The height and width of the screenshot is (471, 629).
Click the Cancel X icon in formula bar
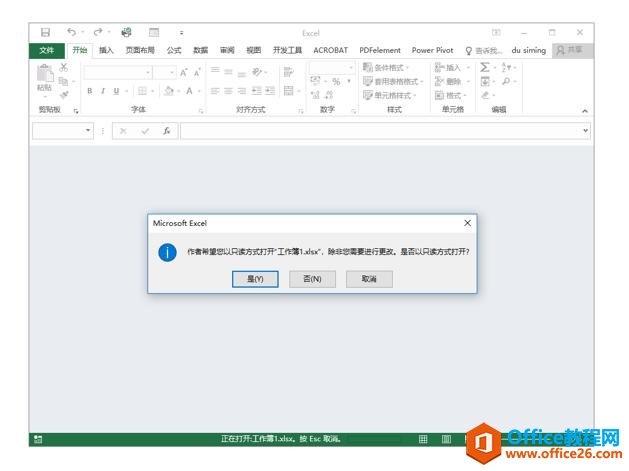[x=123, y=131]
